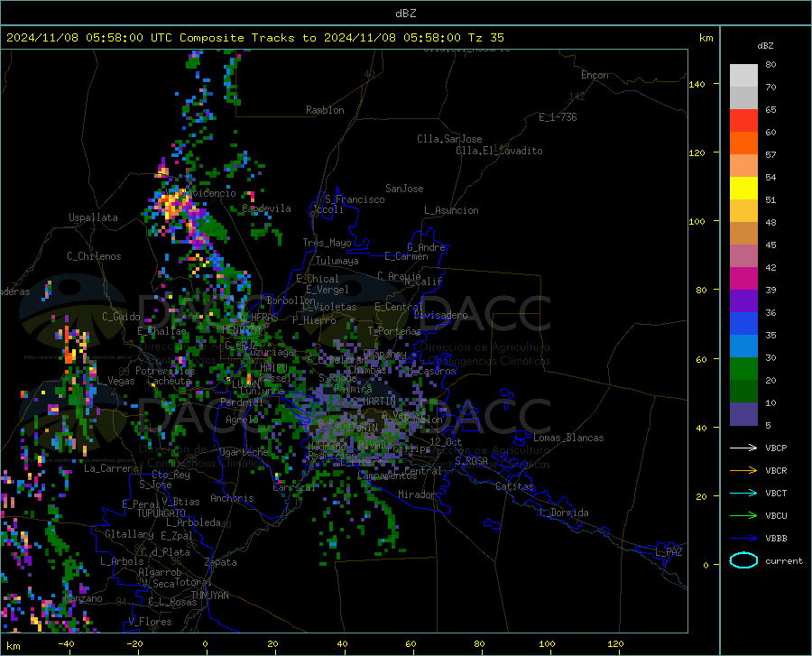
Task: Click the white VBCP arrow in legend
Action: [x=743, y=448]
